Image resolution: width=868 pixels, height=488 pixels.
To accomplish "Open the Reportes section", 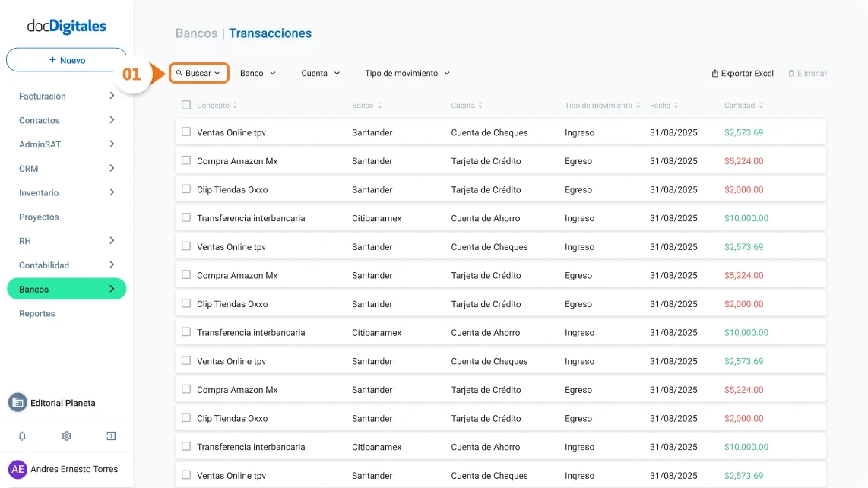I will (x=36, y=313).
